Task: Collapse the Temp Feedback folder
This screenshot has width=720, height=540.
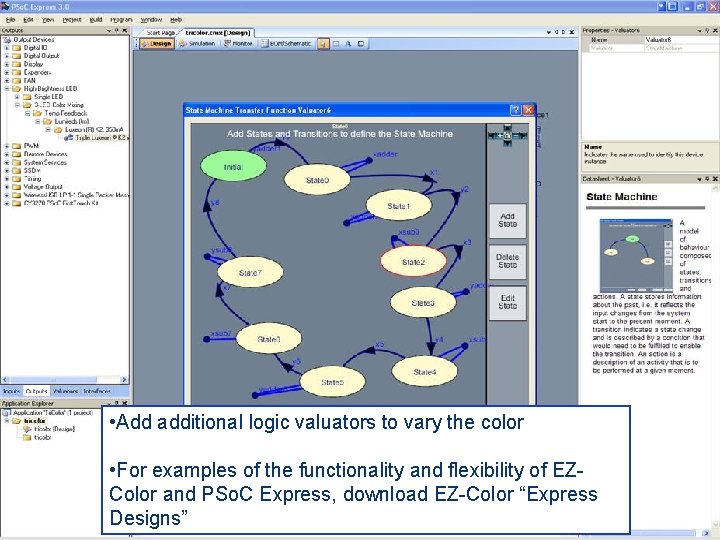Action: 27,113
